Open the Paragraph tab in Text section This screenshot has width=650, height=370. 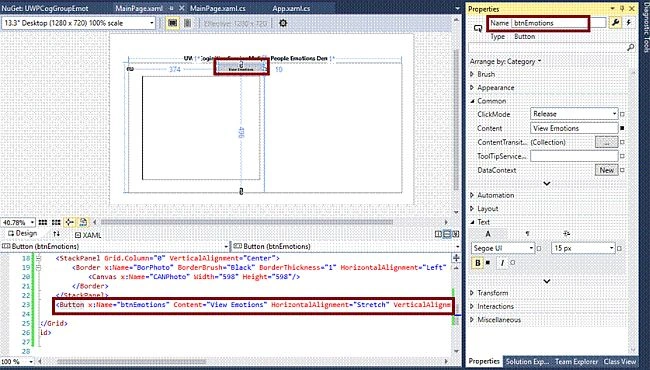(527, 234)
